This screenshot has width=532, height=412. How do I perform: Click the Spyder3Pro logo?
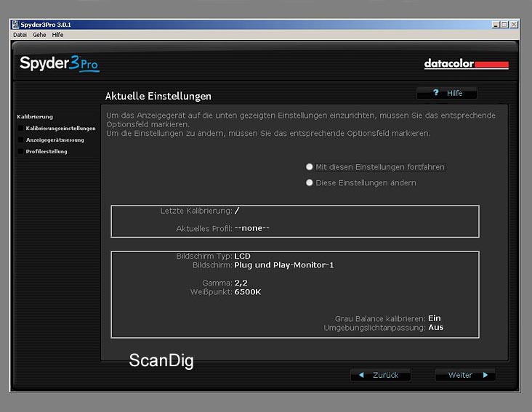[60, 63]
